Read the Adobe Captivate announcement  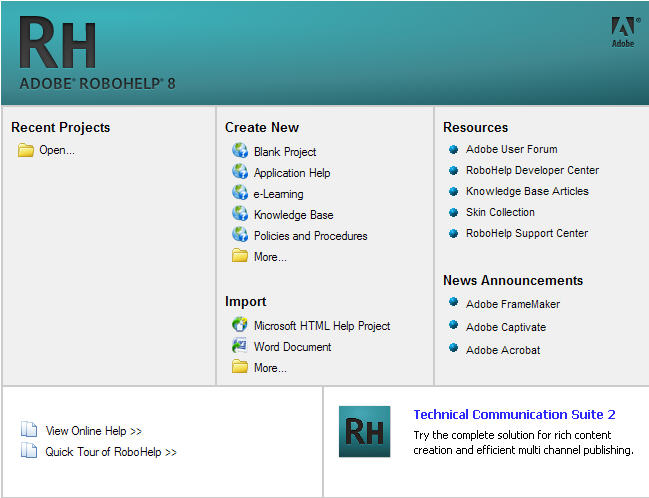click(x=506, y=327)
